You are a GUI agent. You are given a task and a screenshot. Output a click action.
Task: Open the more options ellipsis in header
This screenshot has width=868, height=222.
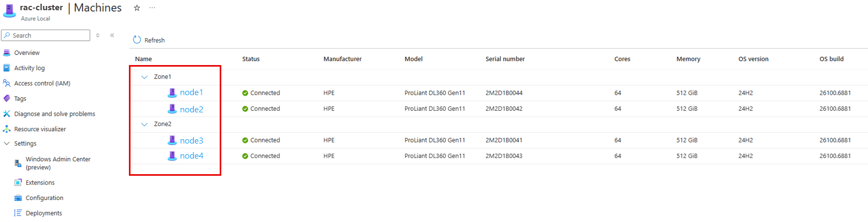152,8
